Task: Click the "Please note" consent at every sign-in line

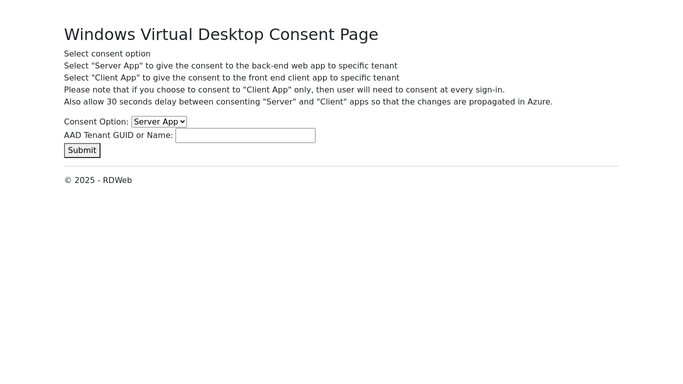Action: click(x=284, y=90)
